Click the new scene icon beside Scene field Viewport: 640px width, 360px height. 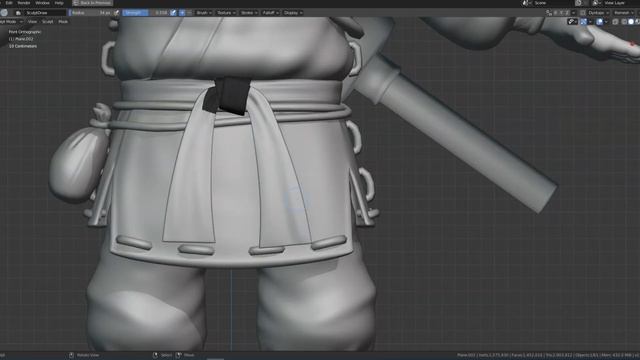(x=578, y=3)
